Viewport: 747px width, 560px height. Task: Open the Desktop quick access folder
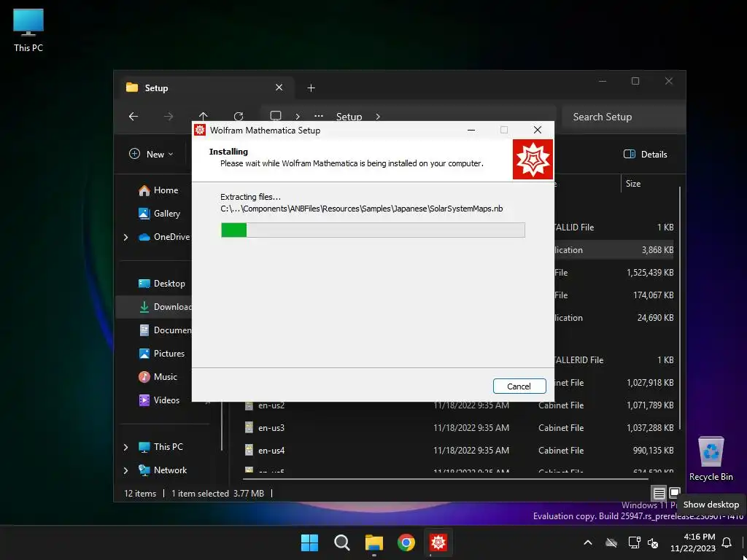pyautogui.click(x=161, y=284)
